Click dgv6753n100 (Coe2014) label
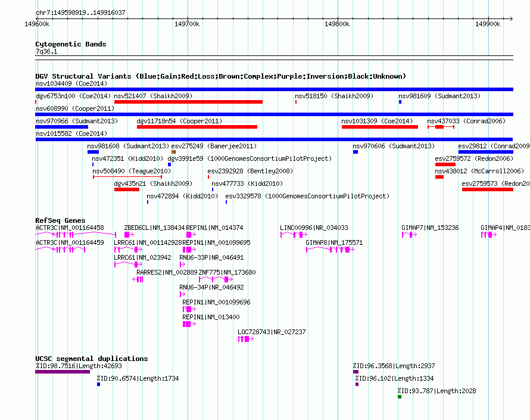 [x=73, y=96]
